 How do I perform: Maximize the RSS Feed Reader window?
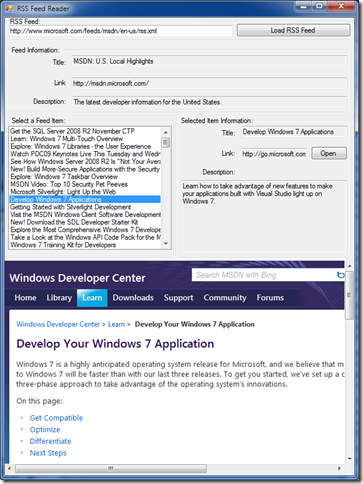click(x=319, y=6)
